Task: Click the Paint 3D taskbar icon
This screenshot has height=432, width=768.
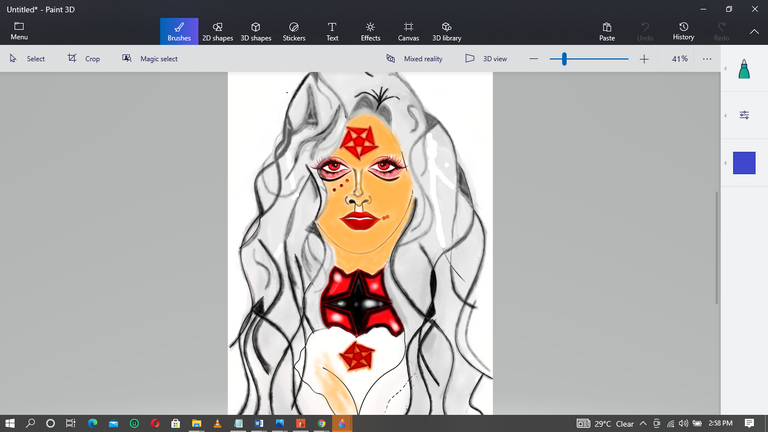Action: [342, 423]
